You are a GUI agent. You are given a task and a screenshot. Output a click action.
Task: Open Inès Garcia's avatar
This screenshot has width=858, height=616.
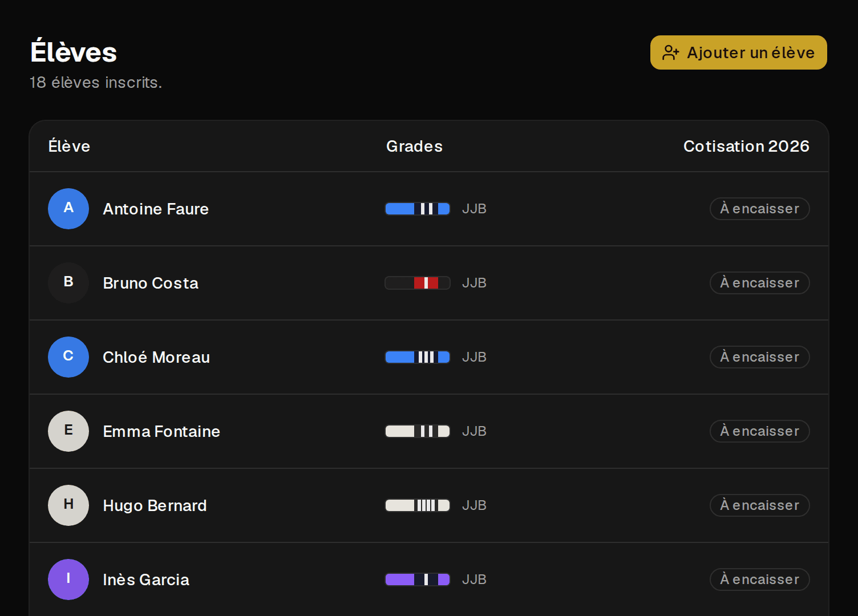point(68,579)
